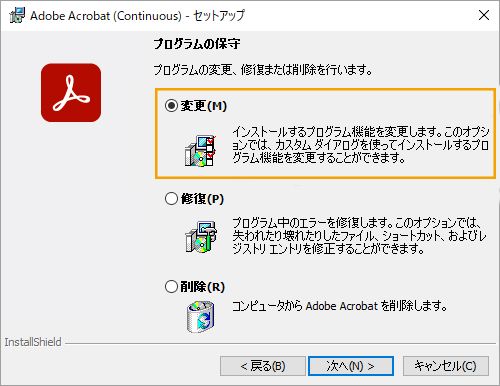Click the < 戻る(B) button
This screenshot has width=500, height=386.
(x=263, y=366)
